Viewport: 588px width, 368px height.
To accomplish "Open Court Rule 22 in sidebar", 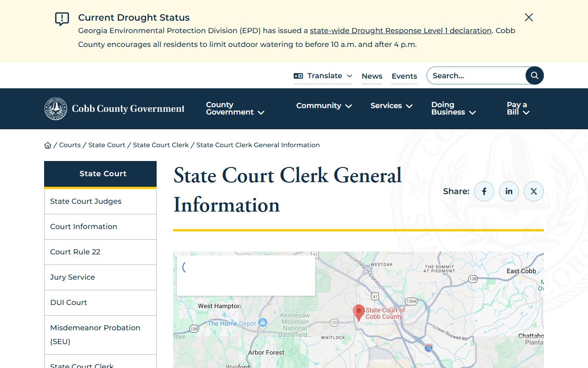I will click(x=100, y=252).
